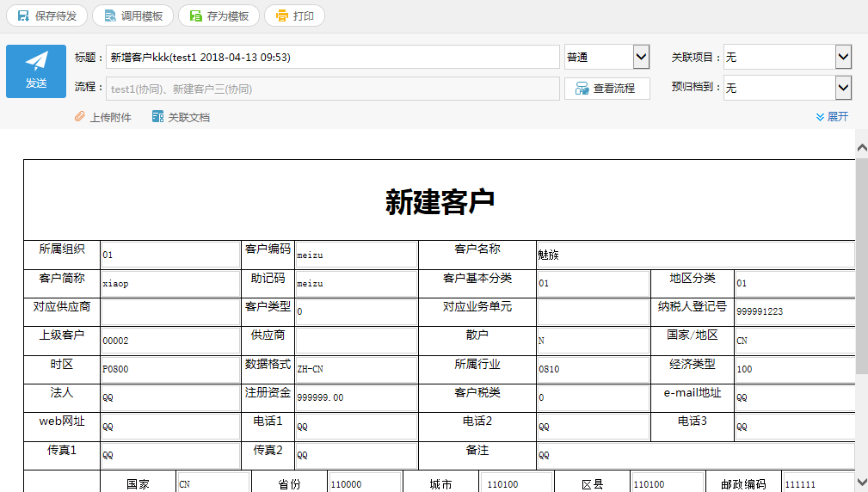Click the 保存待发 save draft icon

(24, 15)
